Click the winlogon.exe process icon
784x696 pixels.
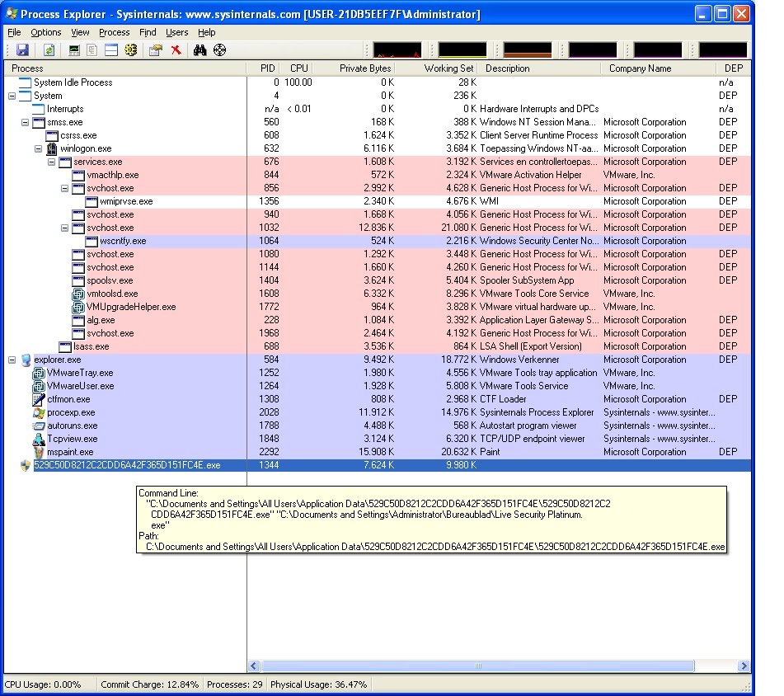51,148
